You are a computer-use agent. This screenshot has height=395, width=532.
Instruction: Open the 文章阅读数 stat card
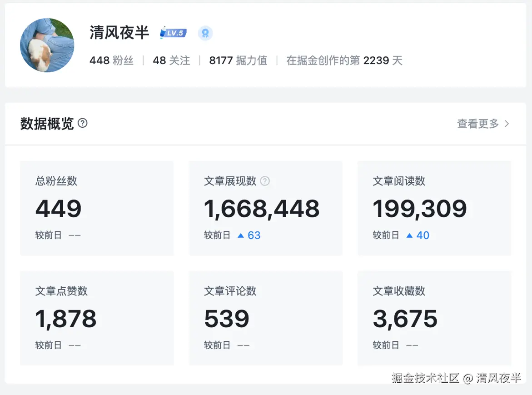(x=434, y=208)
